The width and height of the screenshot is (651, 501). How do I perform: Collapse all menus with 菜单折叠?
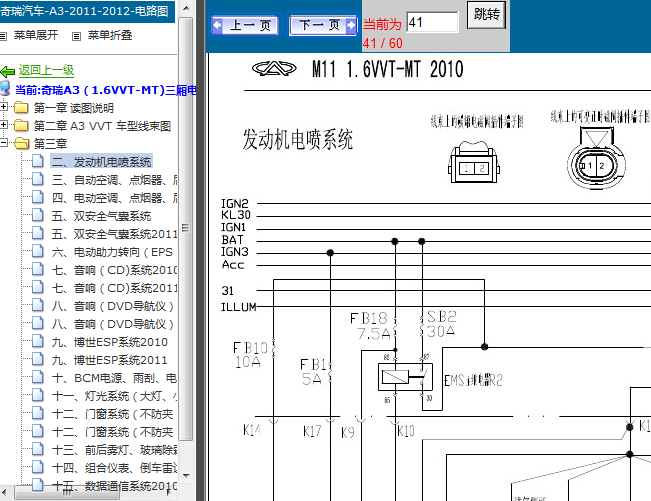click(x=110, y=35)
